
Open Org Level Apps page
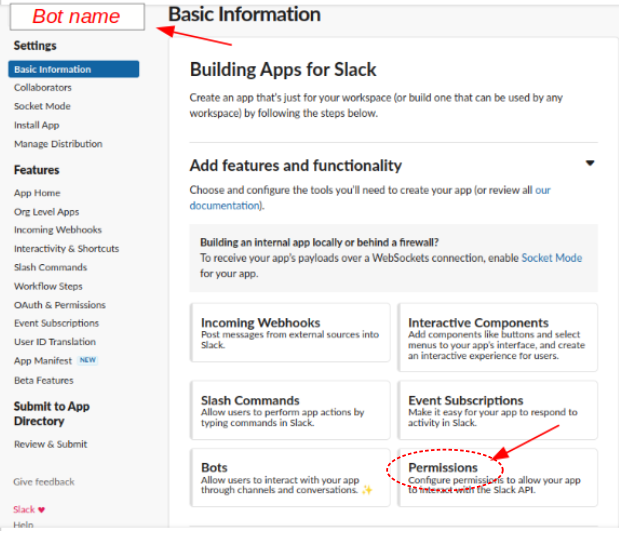click(47, 212)
